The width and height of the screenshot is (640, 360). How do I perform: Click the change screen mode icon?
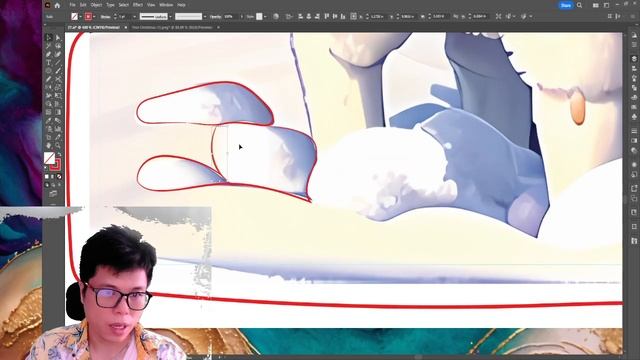53,194
